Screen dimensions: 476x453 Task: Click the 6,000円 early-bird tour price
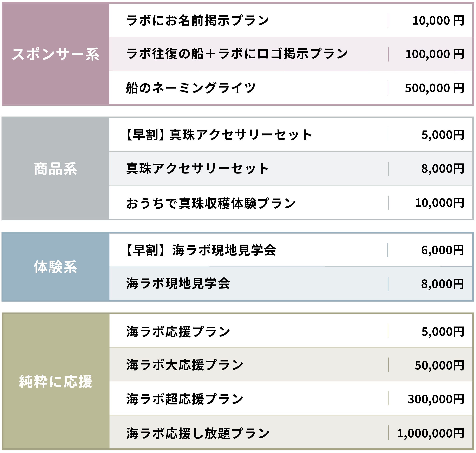[x=442, y=250]
